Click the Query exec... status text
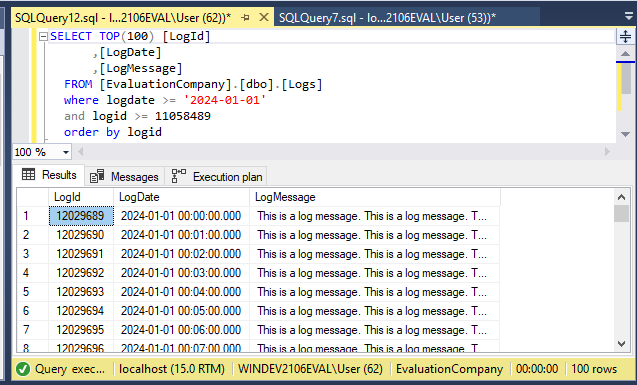This screenshot has width=637, height=385. click(x=70, y=369)
